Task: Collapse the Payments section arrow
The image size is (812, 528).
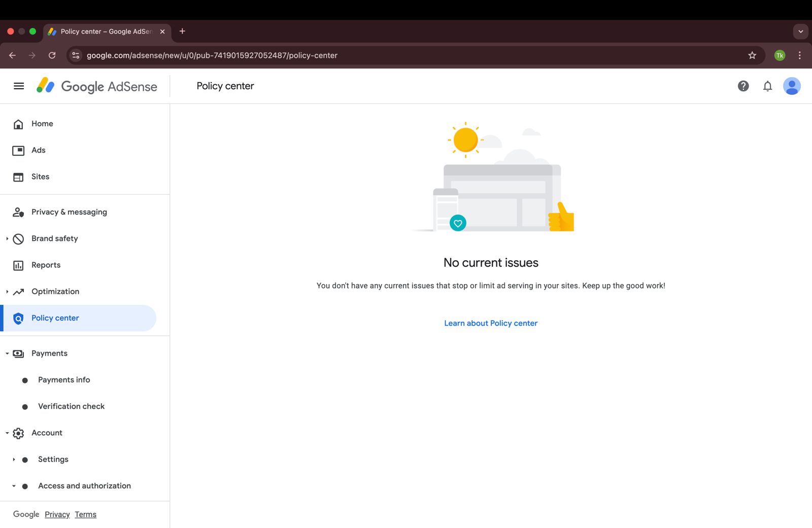Action: 7,354
